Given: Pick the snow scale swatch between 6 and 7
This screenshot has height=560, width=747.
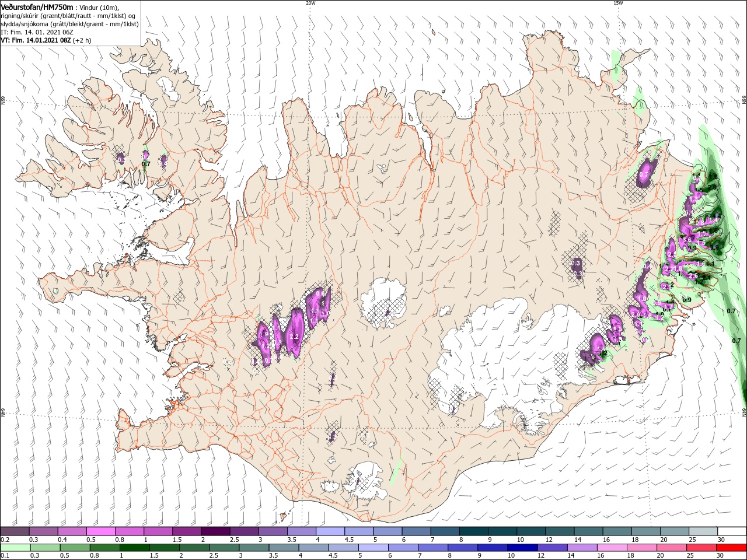Looking at the screenshot, I should 416,531.
